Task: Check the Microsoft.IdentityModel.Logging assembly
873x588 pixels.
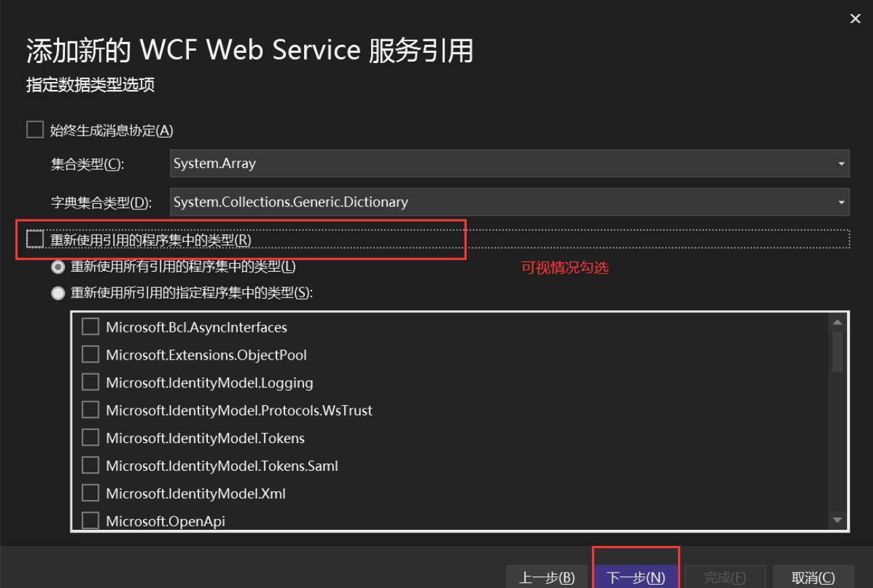Action: 90,381
